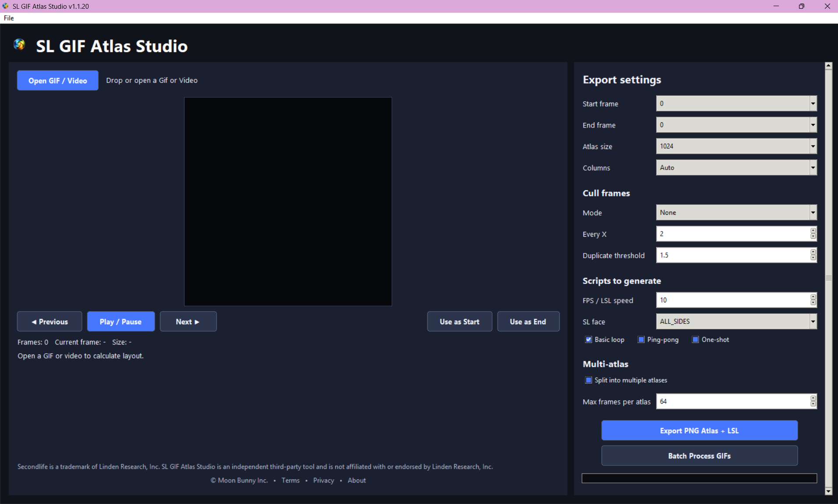The height and width of the screenshot is (504, 838).
Task: Click the settings panel scrollbar down arrow
Action: click(828, 491)
